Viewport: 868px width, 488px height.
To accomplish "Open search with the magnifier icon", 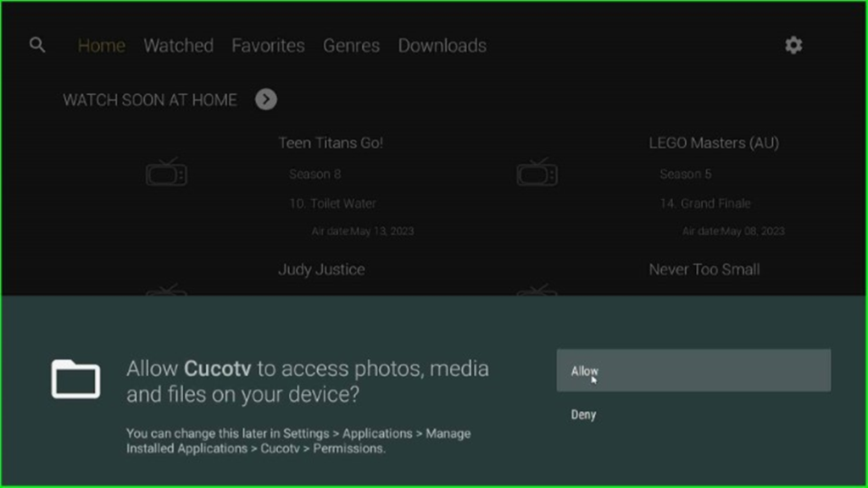I will click(37, 45).
